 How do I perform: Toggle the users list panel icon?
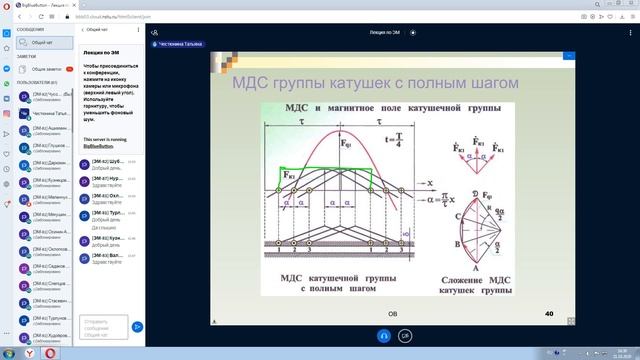coord(154,32)
